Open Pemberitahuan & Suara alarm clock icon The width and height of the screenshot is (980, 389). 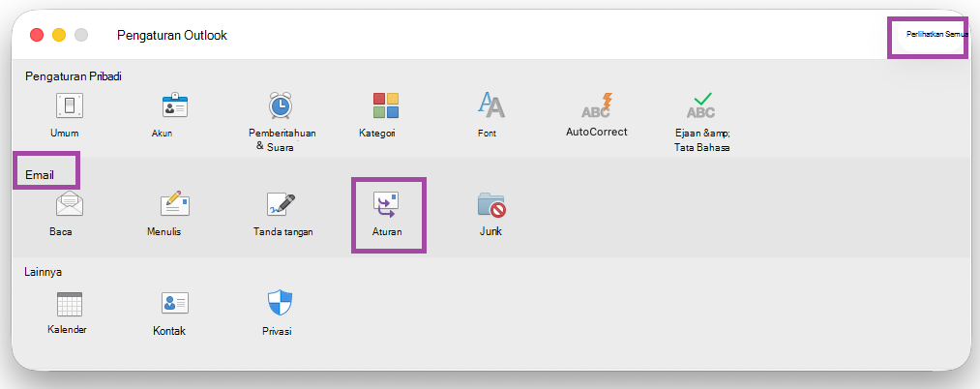(281, 105)
